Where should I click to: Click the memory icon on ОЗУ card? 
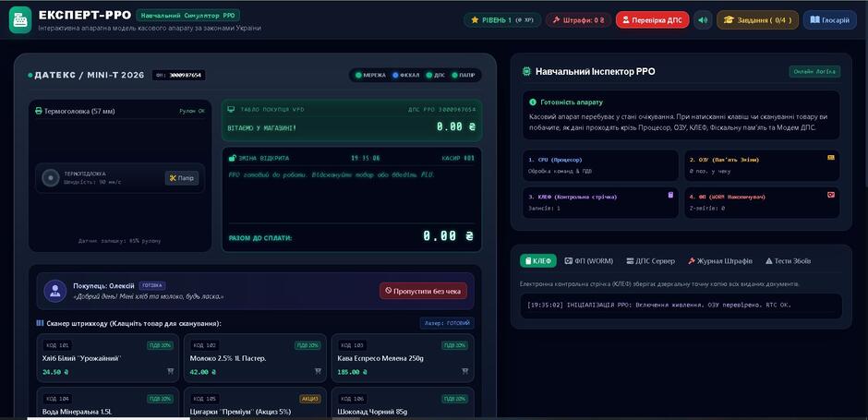[830, 158]
